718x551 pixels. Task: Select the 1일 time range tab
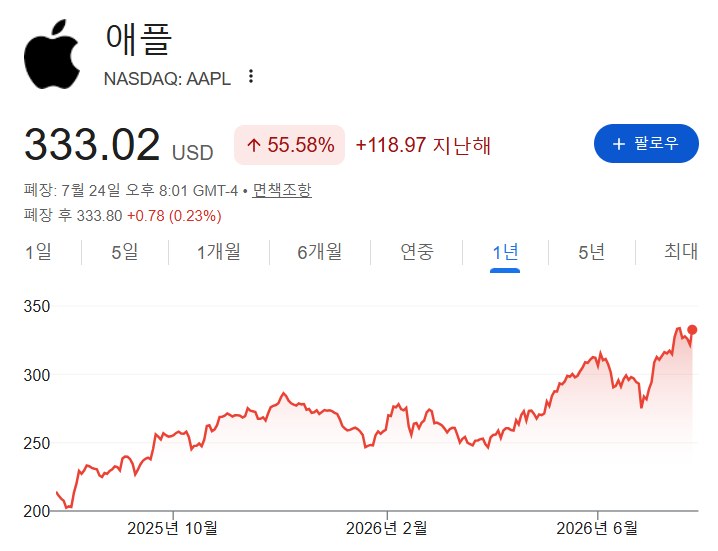pyautogui.click(x=38, y=252)
